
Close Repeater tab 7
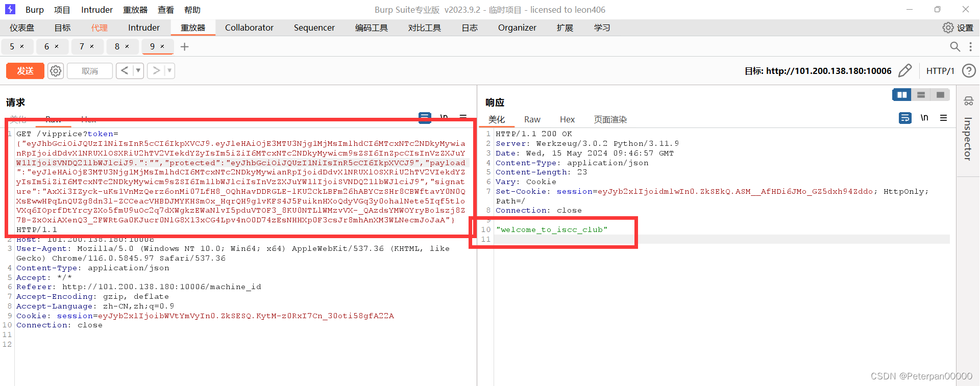click(92, 46)
